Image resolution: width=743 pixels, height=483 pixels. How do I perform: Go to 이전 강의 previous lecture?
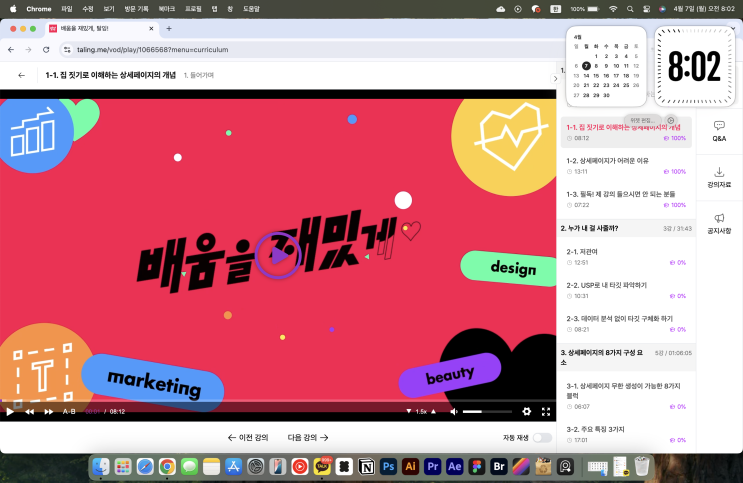tap(247, 437)
